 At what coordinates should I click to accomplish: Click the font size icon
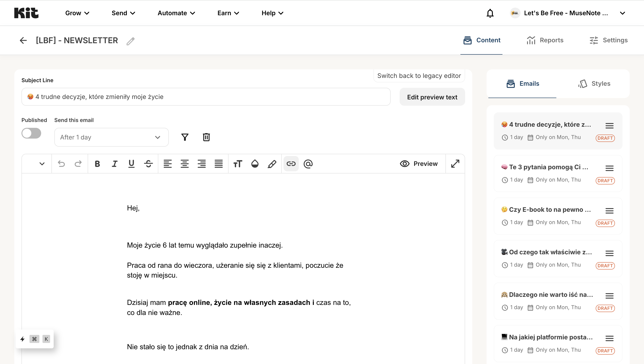237,164
